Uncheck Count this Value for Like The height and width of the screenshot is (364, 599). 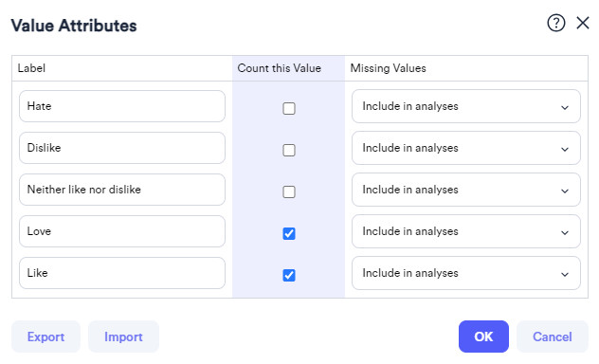pos(289,275)
